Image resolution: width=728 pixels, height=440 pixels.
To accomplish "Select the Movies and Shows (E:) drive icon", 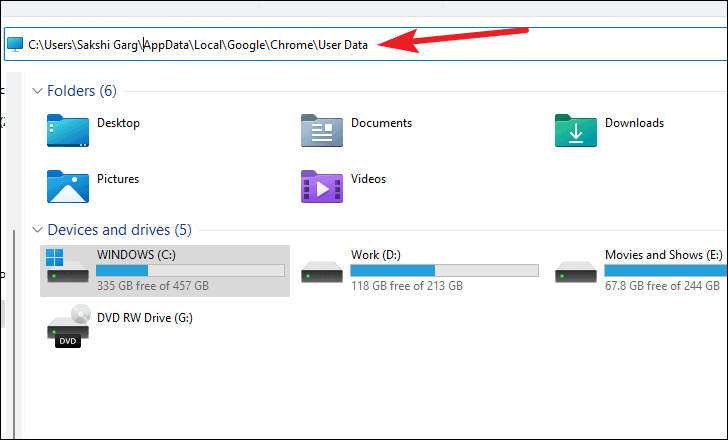I will [x=576, y=272].
